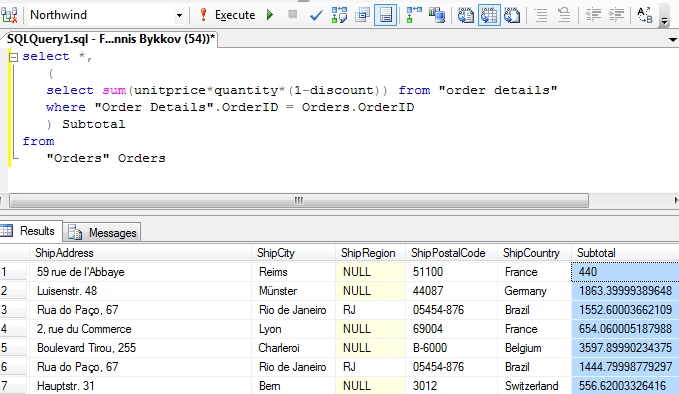
Task: Click the Execute query button
Action: click(x=228, y=15)
